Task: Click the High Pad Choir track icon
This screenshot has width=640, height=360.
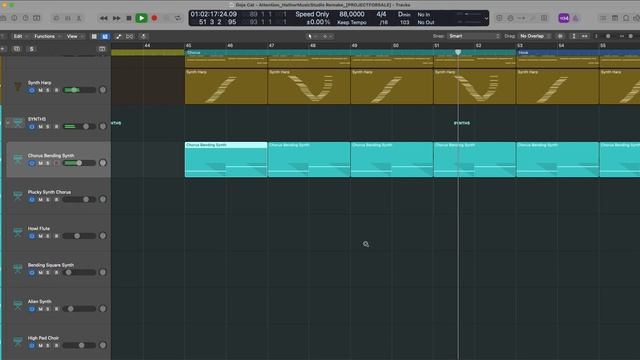Action: (18, 341)
